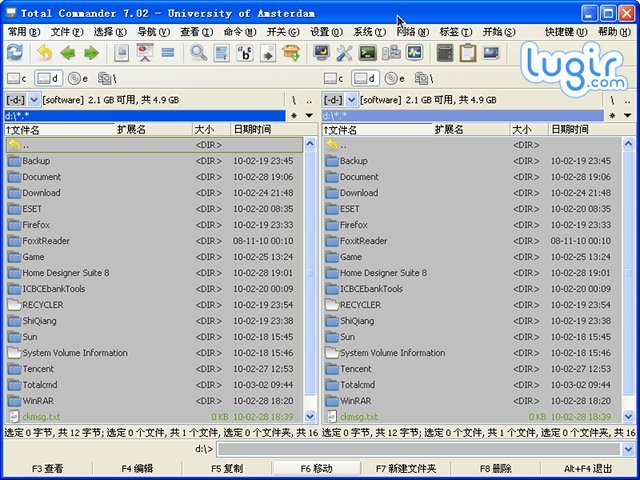Open the 设置(O) menu
This screenshot has height=480, width=640.
(x=326, y=32)
